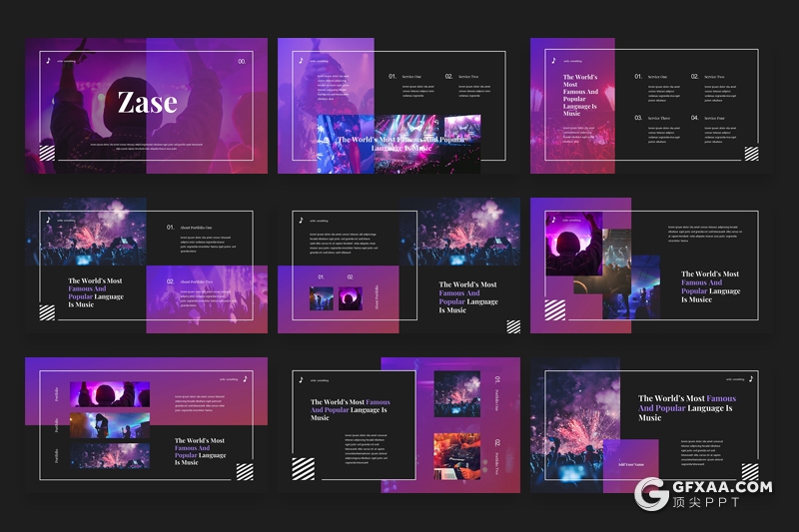Click the music note icon on the Zase title slide
Viewport: 799px width, 532px height.
point(48,60)
